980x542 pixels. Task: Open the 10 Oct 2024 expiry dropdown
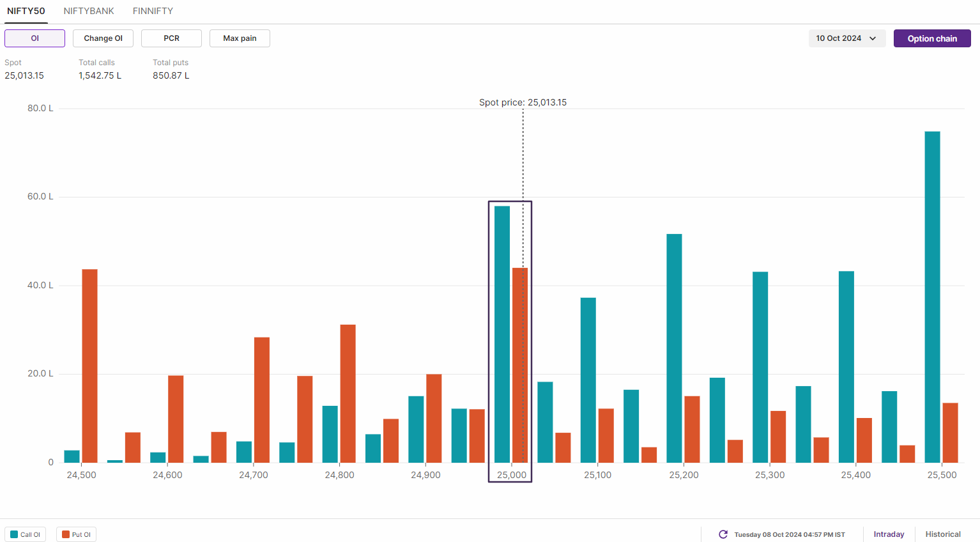[846, 38]
